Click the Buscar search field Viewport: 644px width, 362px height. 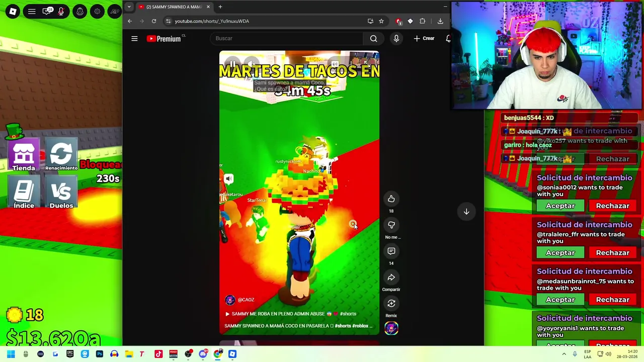click(x=287, y=38)
